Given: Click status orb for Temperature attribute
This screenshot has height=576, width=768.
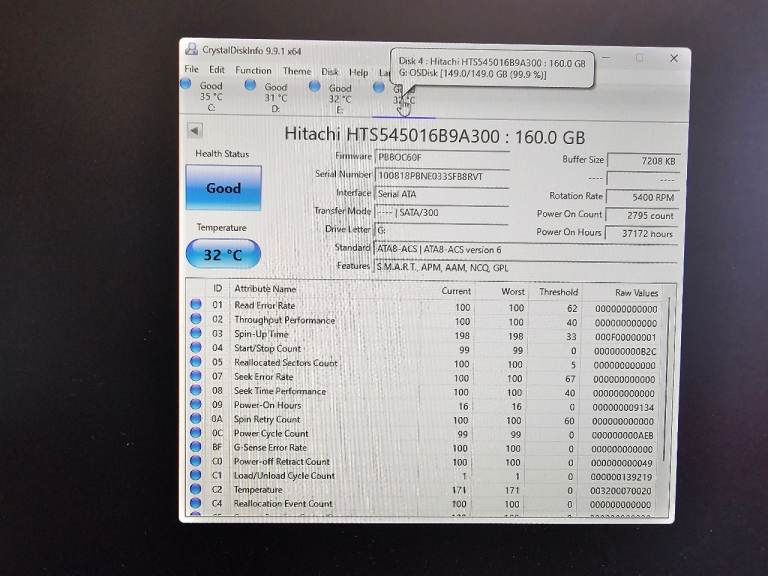Looking at the screenshot, I should (196, 488).
